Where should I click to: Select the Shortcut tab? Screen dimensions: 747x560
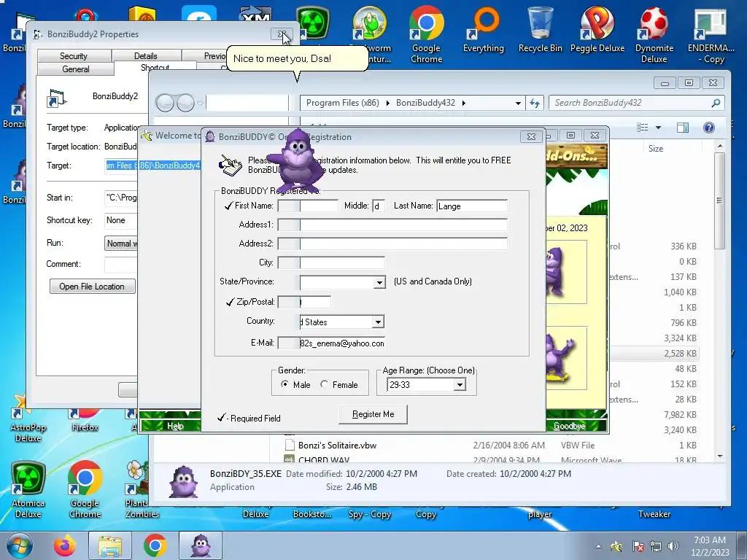[155, 67]
